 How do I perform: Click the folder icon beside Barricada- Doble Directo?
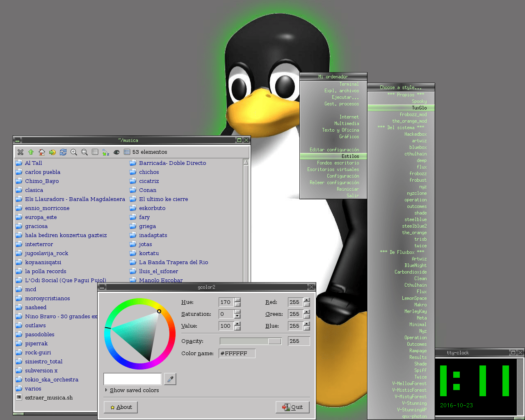[133, 163]
